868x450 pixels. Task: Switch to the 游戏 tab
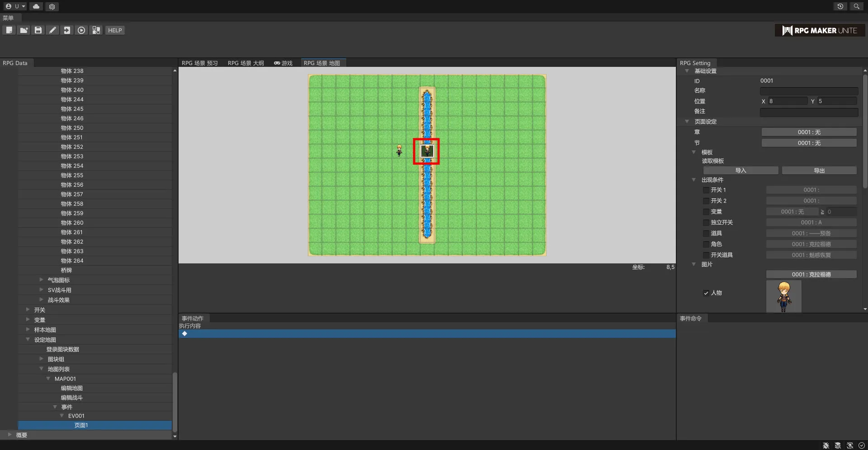point(283,63)
